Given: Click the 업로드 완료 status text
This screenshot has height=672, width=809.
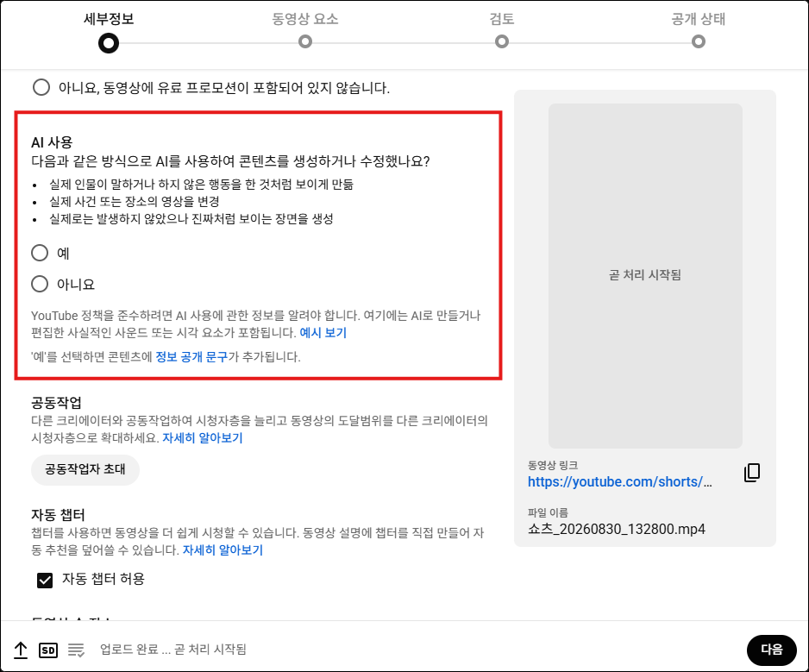Looking at the screenshot, I should pos(172,650).
